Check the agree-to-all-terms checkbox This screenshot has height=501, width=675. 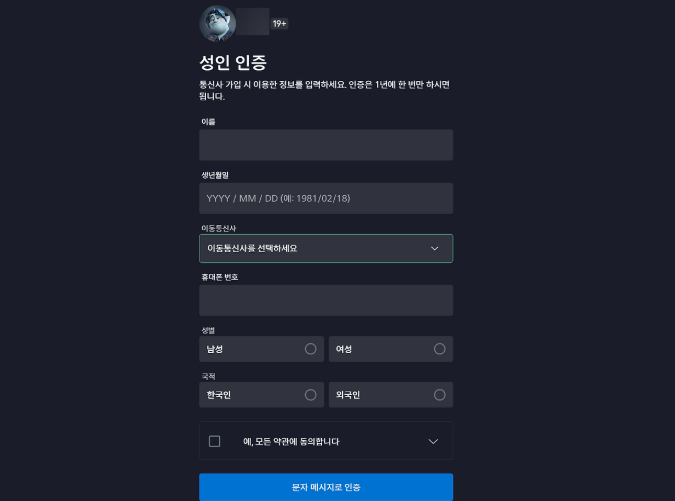[214, 441]
